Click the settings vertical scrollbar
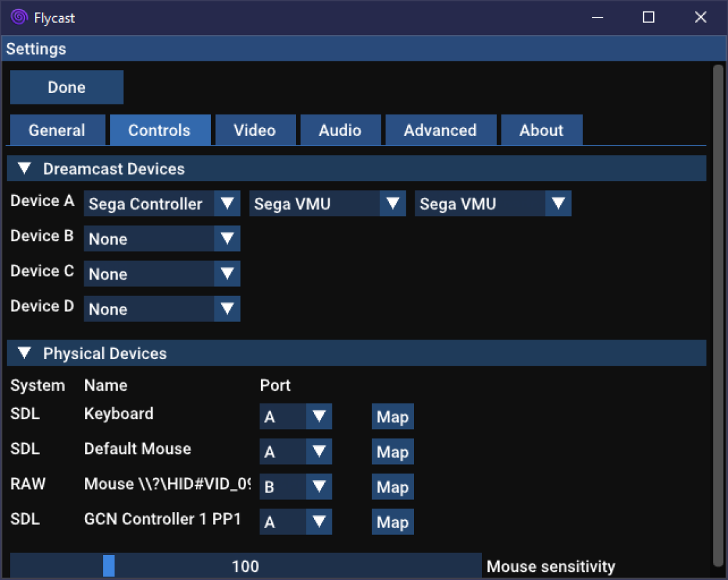The image size is (728, 580). [x=719, y=315]
